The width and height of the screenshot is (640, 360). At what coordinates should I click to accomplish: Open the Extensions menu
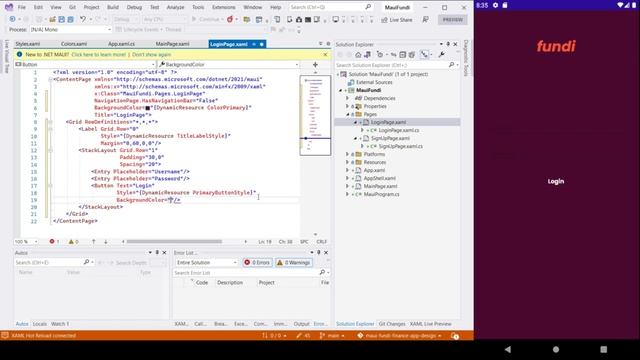[x=224, y=7]
